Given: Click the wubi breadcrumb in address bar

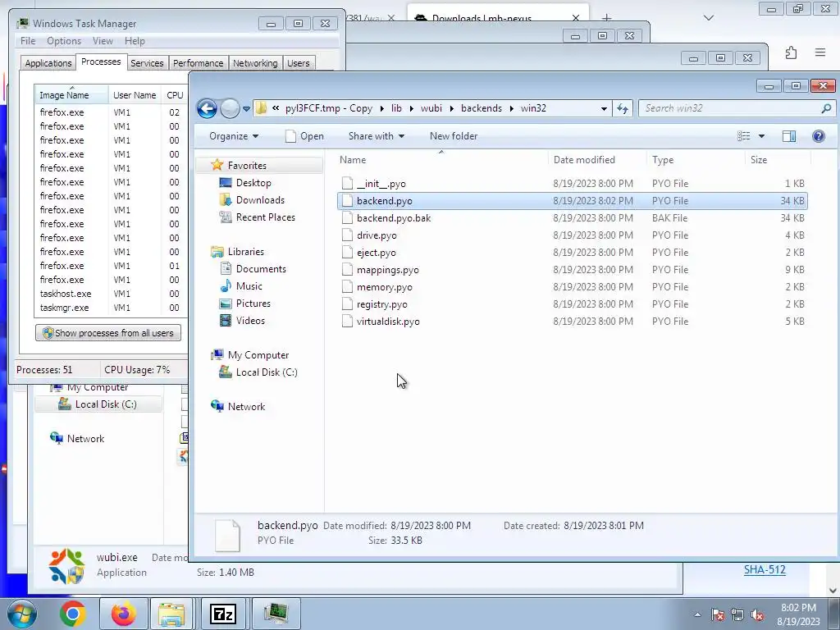Looking at the screenshot, I should (x=431, y=108).
